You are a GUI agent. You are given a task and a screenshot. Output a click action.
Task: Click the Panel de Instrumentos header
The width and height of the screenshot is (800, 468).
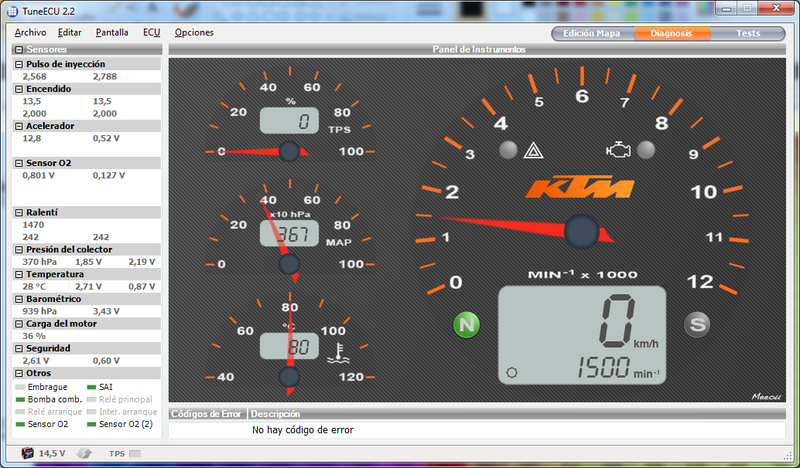coord(478,50)
